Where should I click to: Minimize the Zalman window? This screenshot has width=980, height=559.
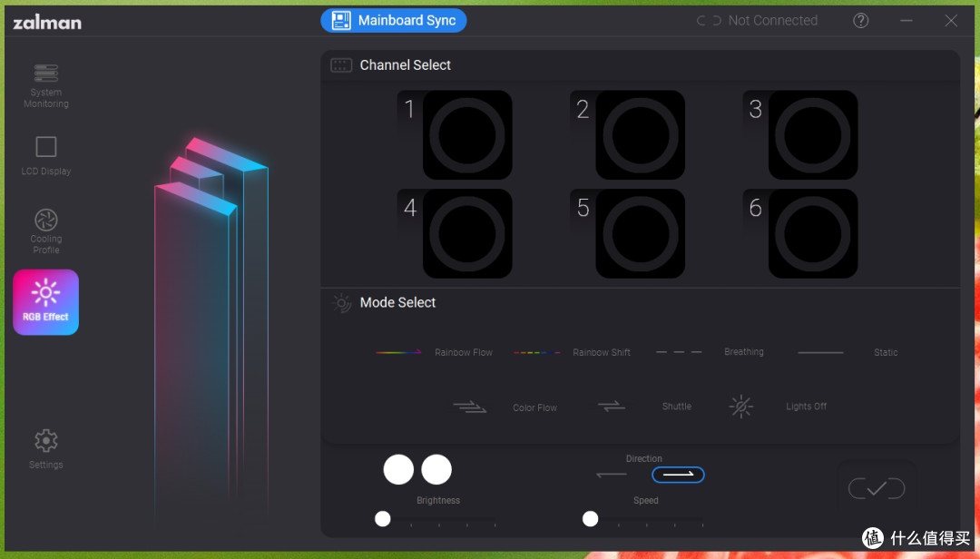pos(906,21)
